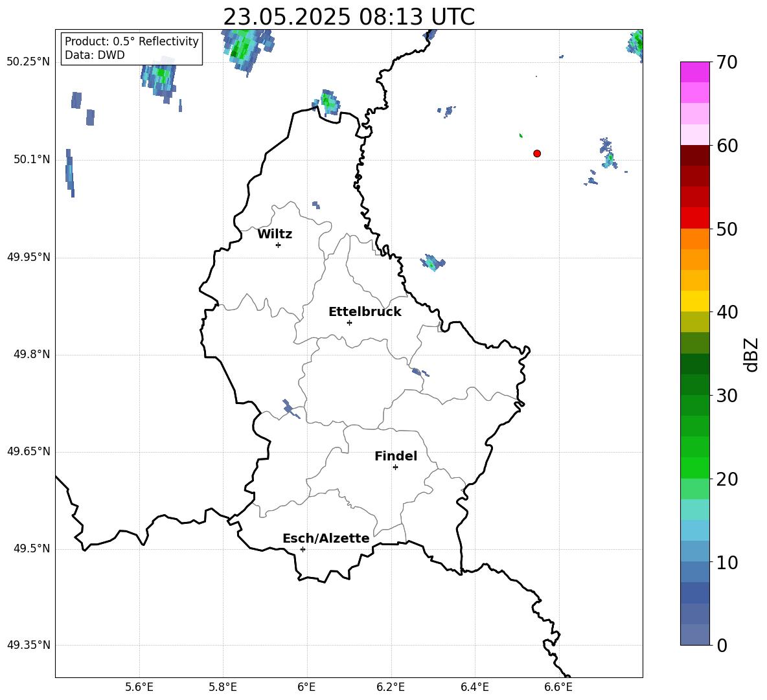Click the Data: DWD text

click(x=95, y=55)
